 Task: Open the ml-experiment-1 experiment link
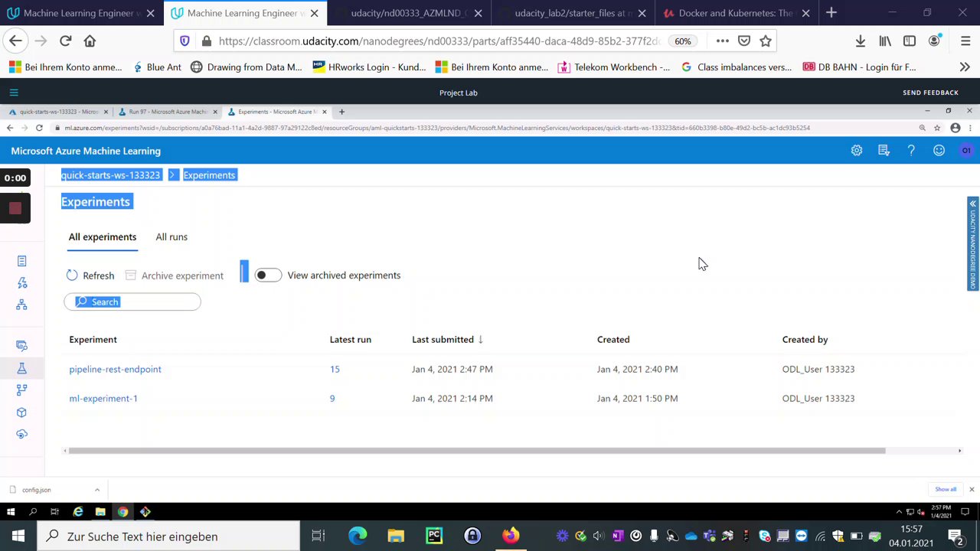tap(103, 399)
